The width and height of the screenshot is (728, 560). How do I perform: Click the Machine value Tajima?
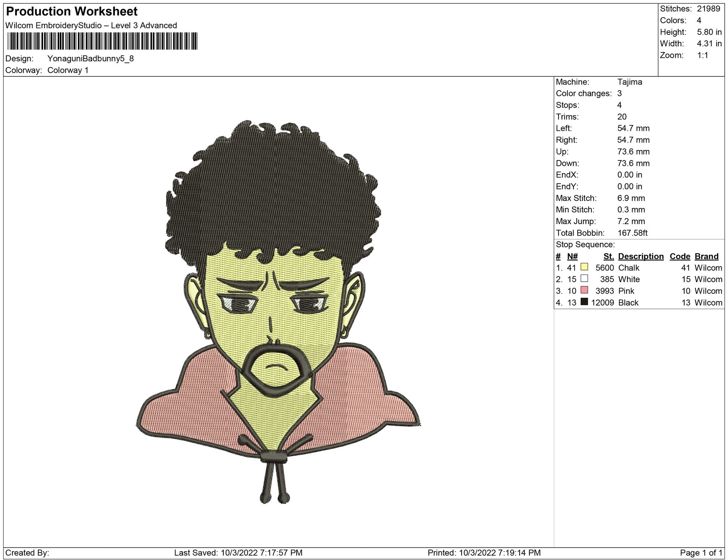click(x=630, y=82)
